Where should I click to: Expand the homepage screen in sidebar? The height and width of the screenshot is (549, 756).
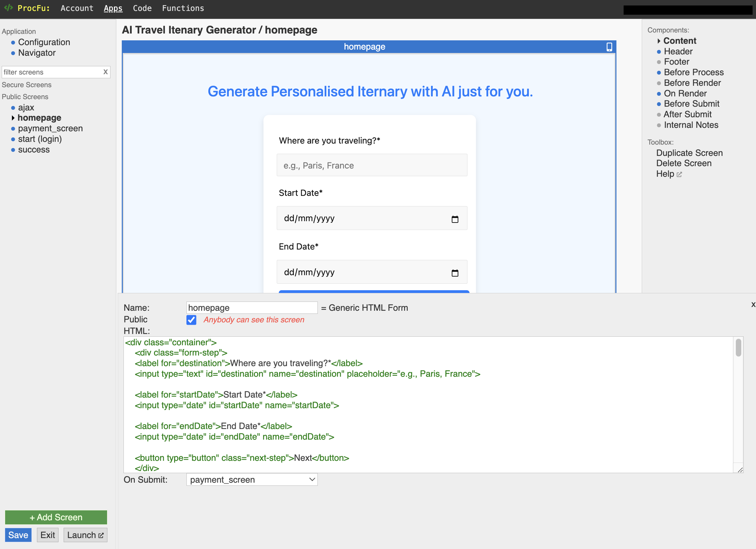click(14, 118)
